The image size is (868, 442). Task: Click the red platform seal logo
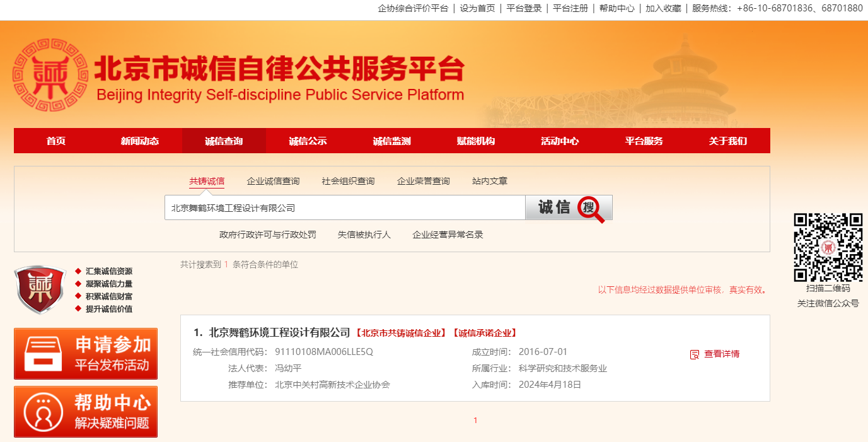pyautogui.click(x=50, y=76)
